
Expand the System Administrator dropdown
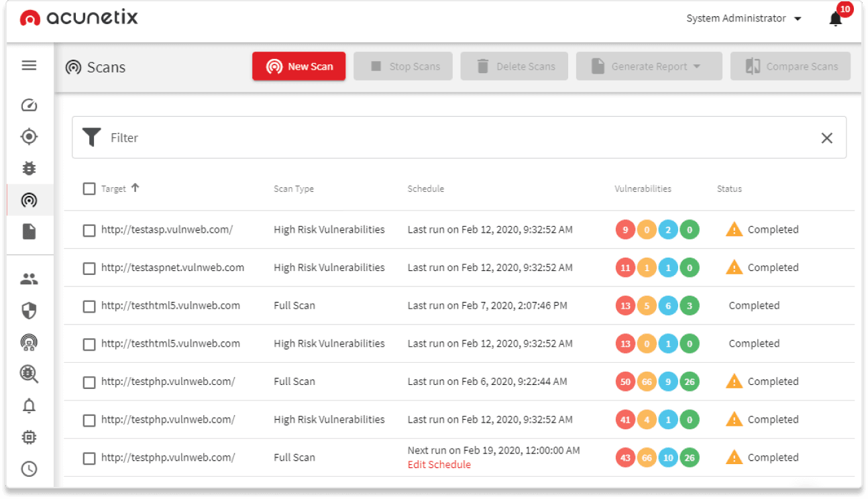tap(744, 19)
